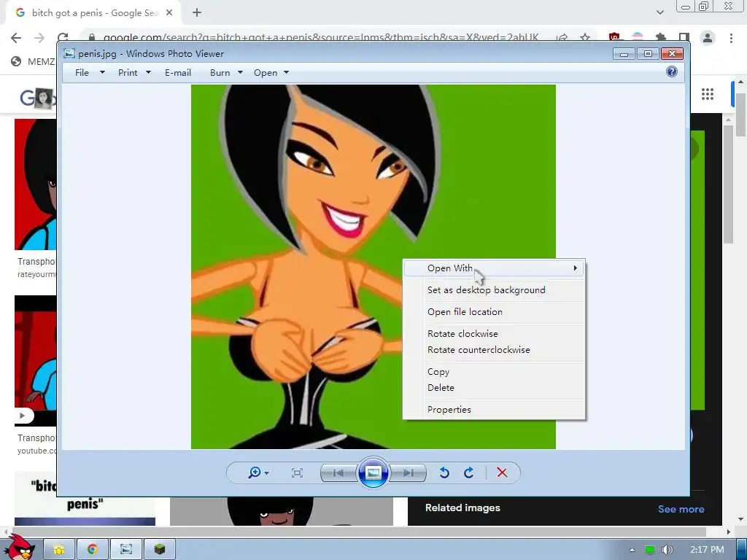
Task: Click the 2:17 PM clock
Action: [707, 550]
